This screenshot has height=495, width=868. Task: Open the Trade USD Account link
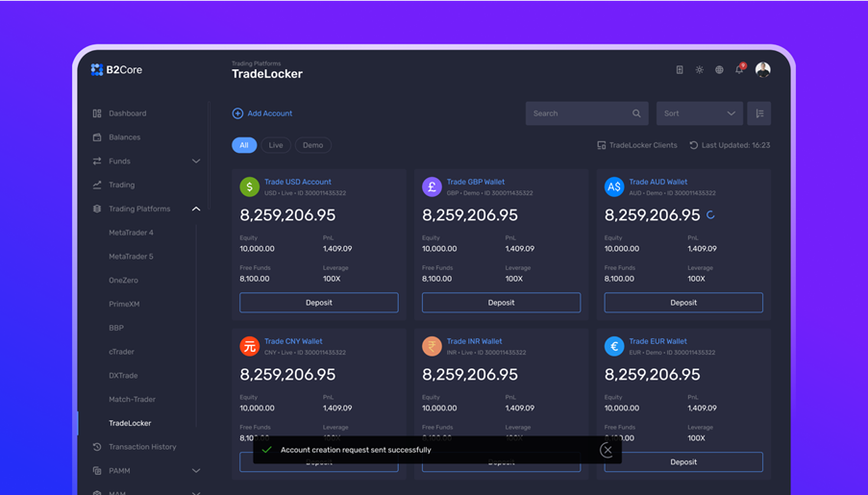click(x=298, y=182)
